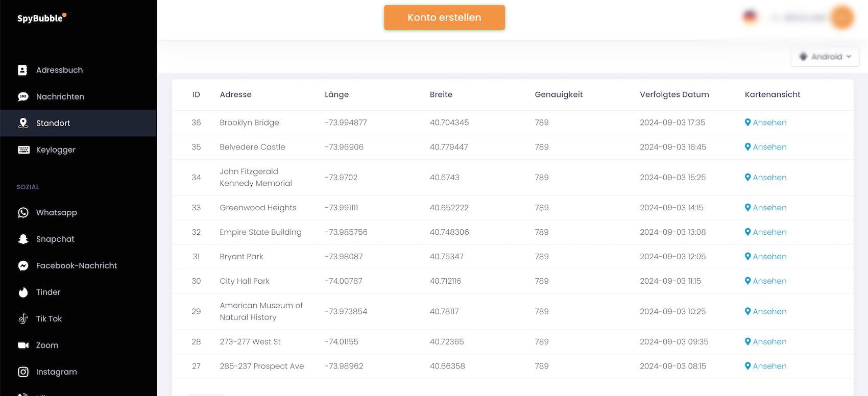Click the map pin icon for 285-237 Prospect Ave
Image resolution: width=868 pixels, height=396 pixels.
coord(748,366)
